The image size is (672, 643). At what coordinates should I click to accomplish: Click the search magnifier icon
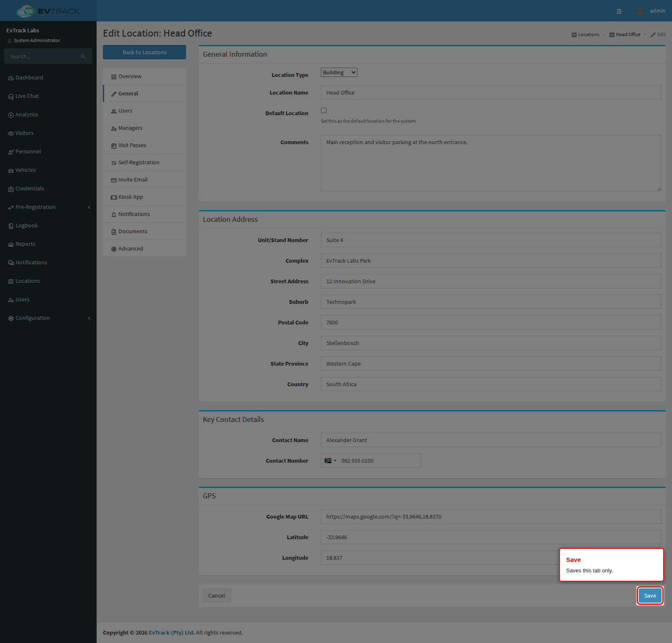83,57
